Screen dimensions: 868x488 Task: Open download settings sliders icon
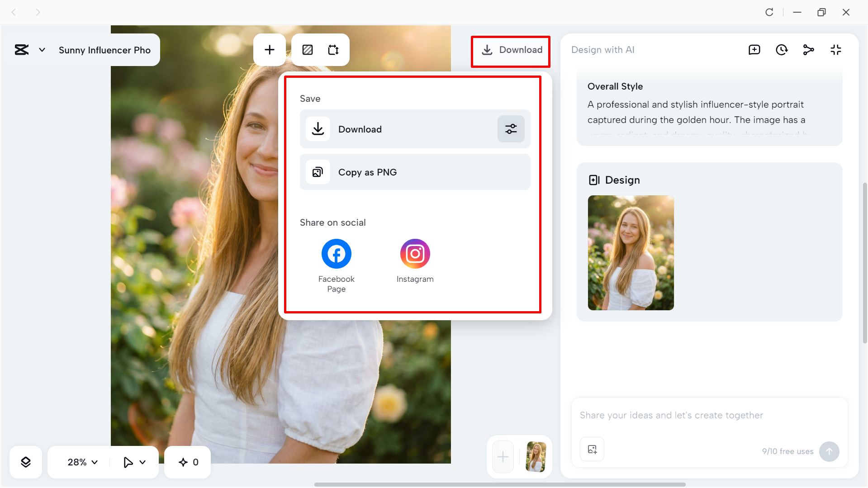pyautogui.click(x=511, y=129)
